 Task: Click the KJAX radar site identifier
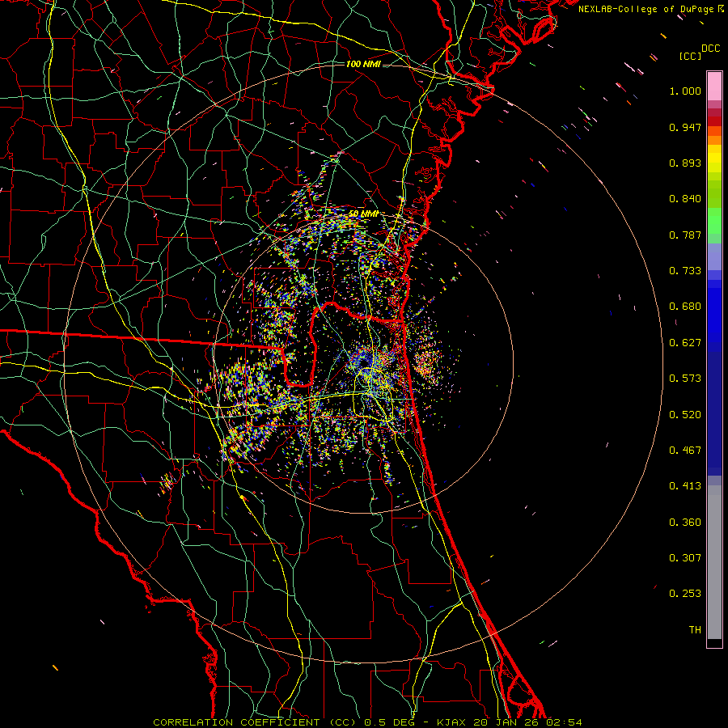click(x=453, y=722)
